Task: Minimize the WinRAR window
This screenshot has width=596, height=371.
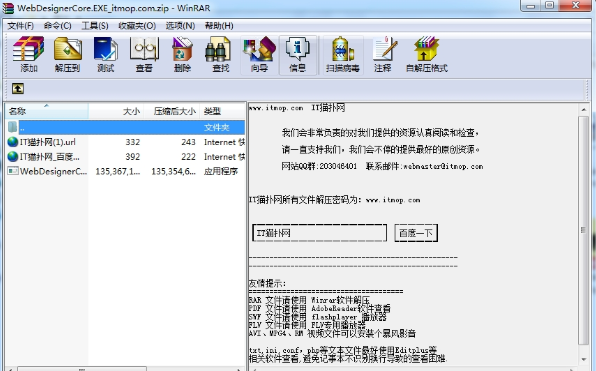Action: click(531, 6)
